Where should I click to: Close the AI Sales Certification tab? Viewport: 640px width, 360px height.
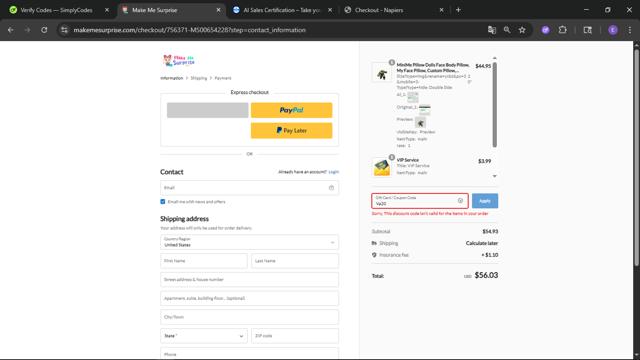(x=330, y=10)
